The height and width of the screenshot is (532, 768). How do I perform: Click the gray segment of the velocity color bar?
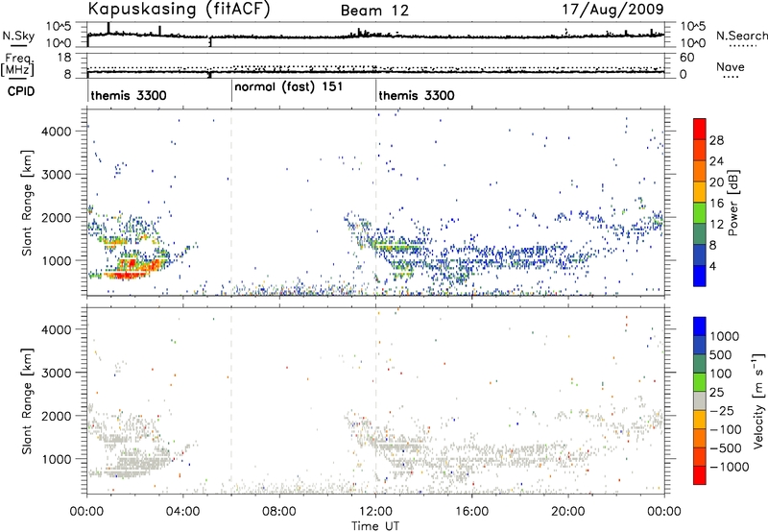pos(700,400)
